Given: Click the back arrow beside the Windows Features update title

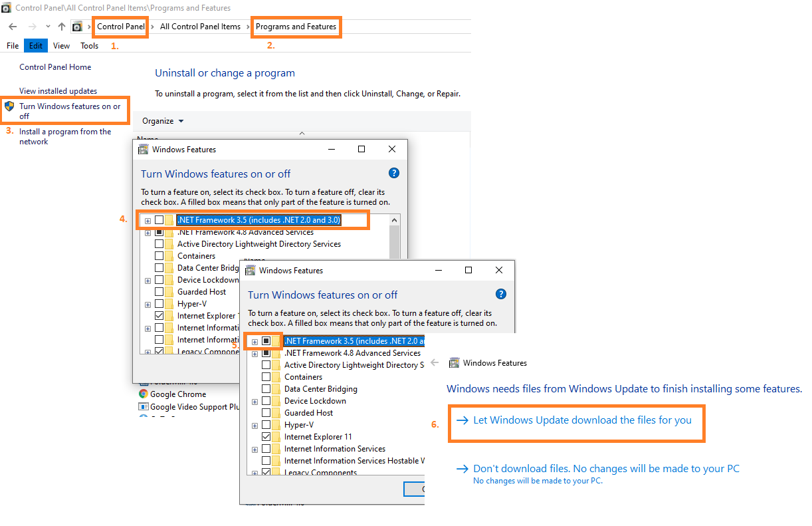Looking at the screenshot, I should [x=435, y=363].
